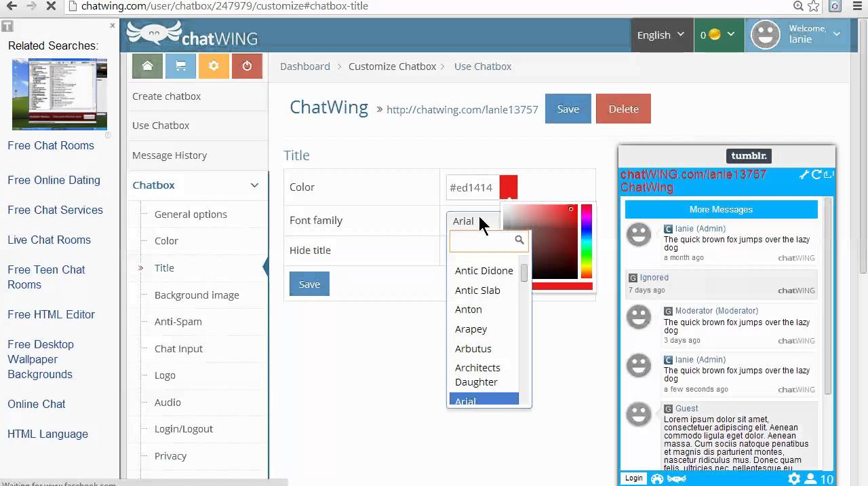Pick a shade in saturation color square
Image resolution: width=868 pixels, height=486 pixels.
pyautogui.click(x=540, y=241)
